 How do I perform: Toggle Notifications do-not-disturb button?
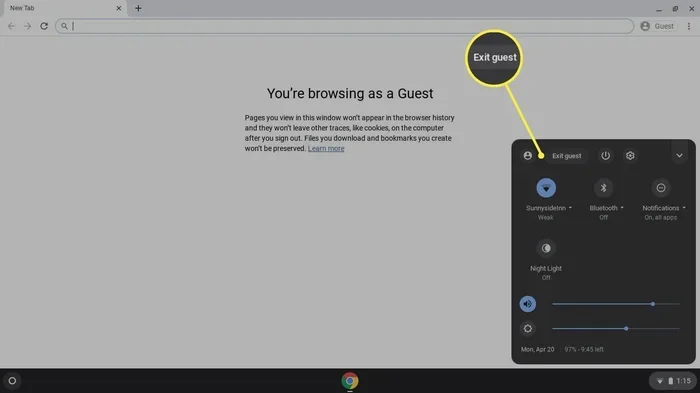[x=661, y=188]
